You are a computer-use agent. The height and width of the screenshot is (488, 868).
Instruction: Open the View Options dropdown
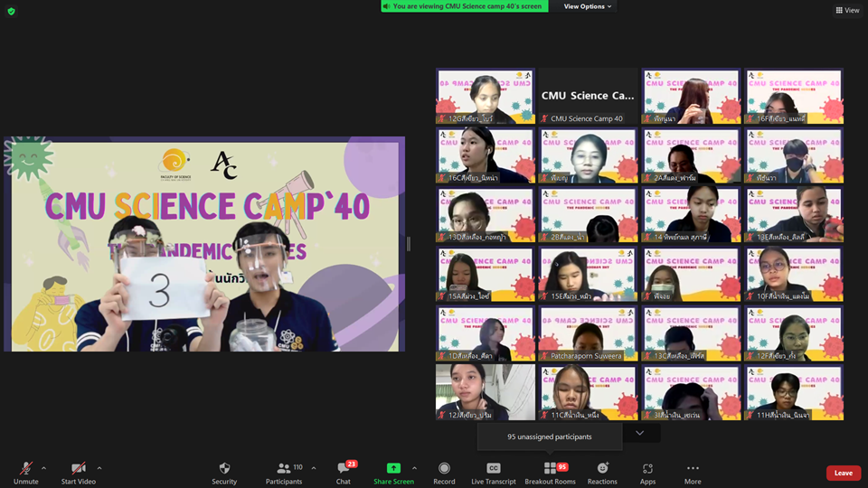[x=588, y=6]
